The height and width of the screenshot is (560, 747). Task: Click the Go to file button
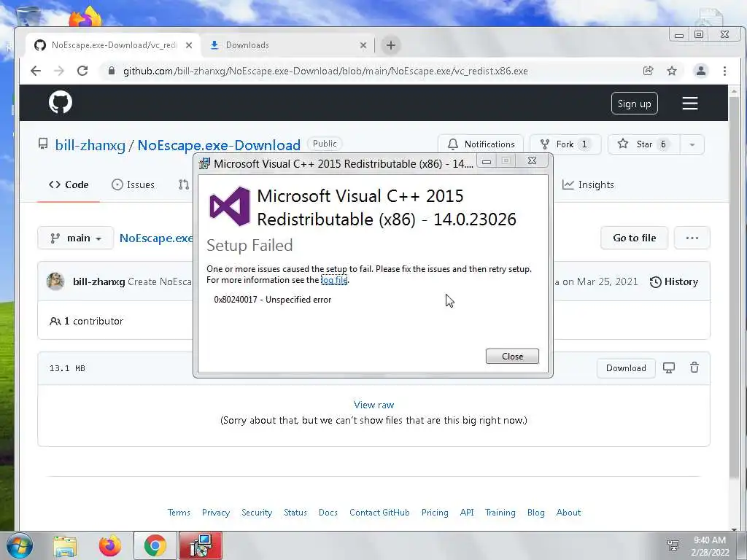tap(634, 238)
